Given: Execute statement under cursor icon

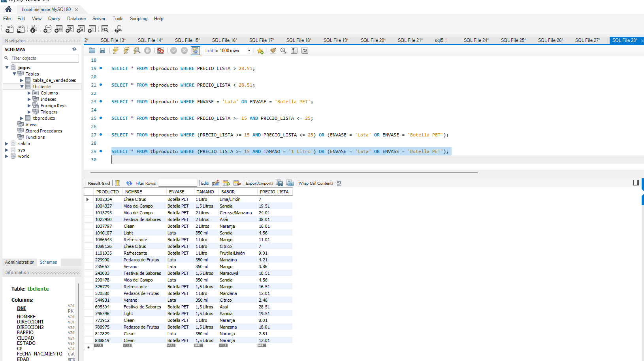Looking at the screenshot, I should [126, 51].
